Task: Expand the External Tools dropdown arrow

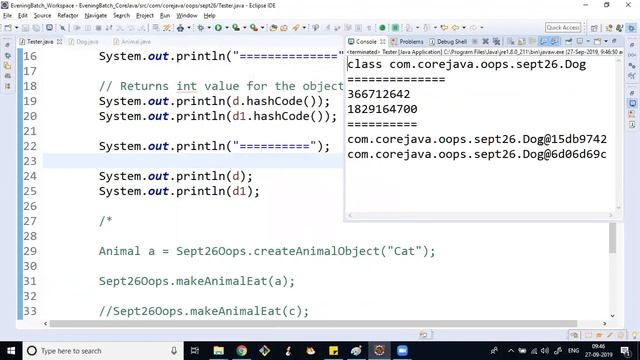Action: pos(262,27)
